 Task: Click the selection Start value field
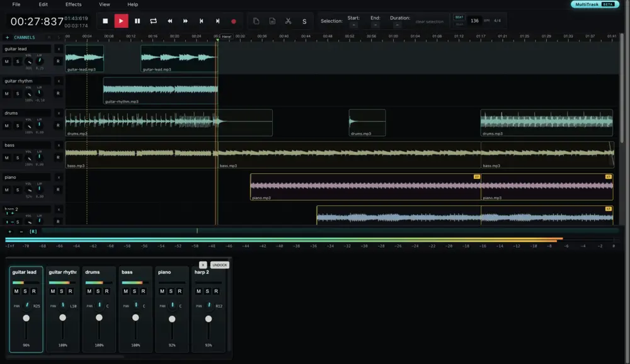[x=353, y=25]
